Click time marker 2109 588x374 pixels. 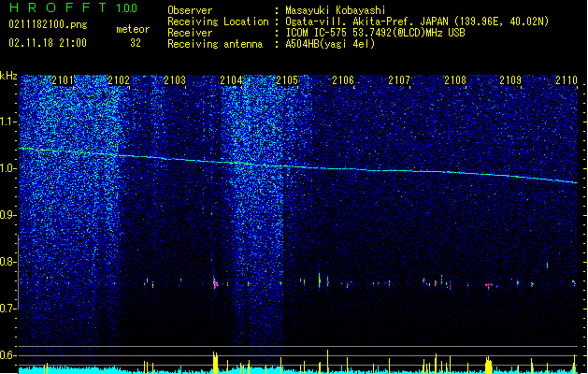[x=510, y=80]
